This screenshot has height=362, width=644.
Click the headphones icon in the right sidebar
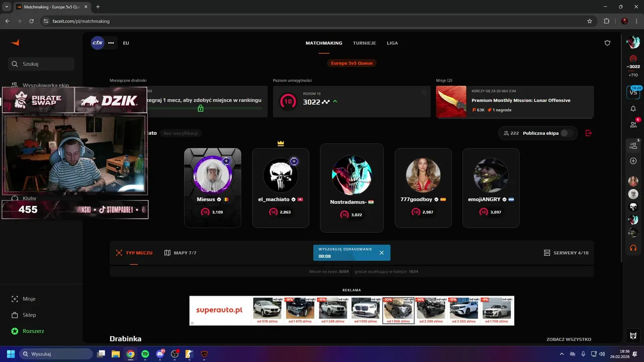[x=633, y=248]
